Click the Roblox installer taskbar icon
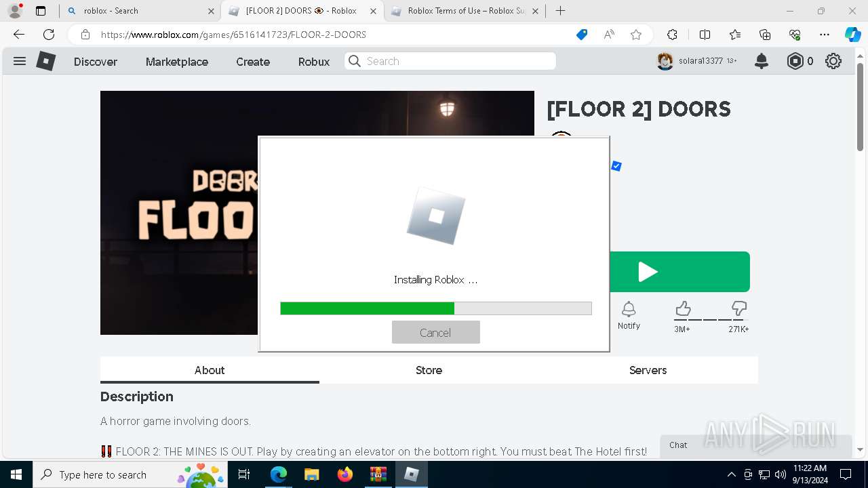 [x=411, y=474]
